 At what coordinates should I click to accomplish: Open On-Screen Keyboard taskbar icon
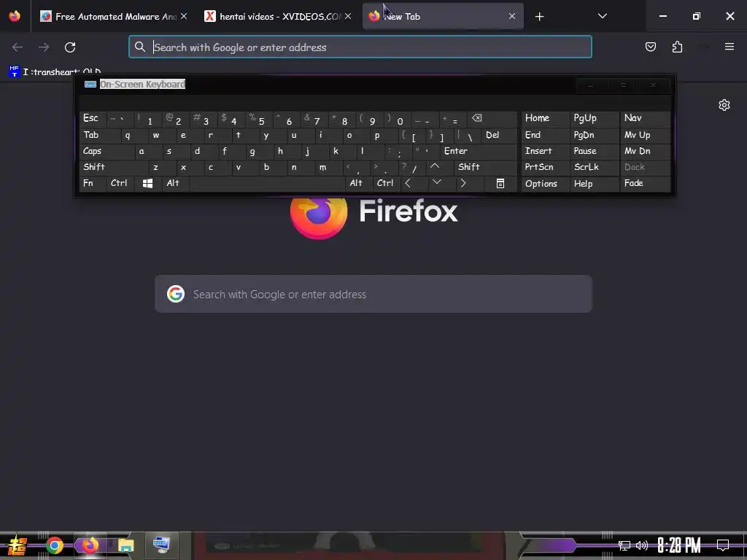[x=161, y=544]
